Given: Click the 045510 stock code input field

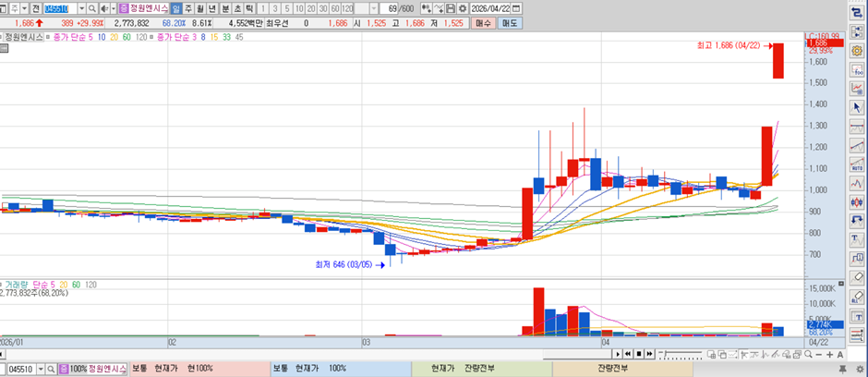Looking at the screenshot, I should (x=61, y=9).
